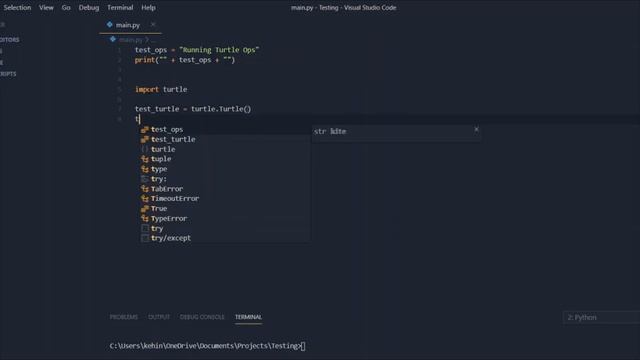640x360 pixels.
Task: Click the Python file icon on main.py tab
Action: click(x=109, y=24)
